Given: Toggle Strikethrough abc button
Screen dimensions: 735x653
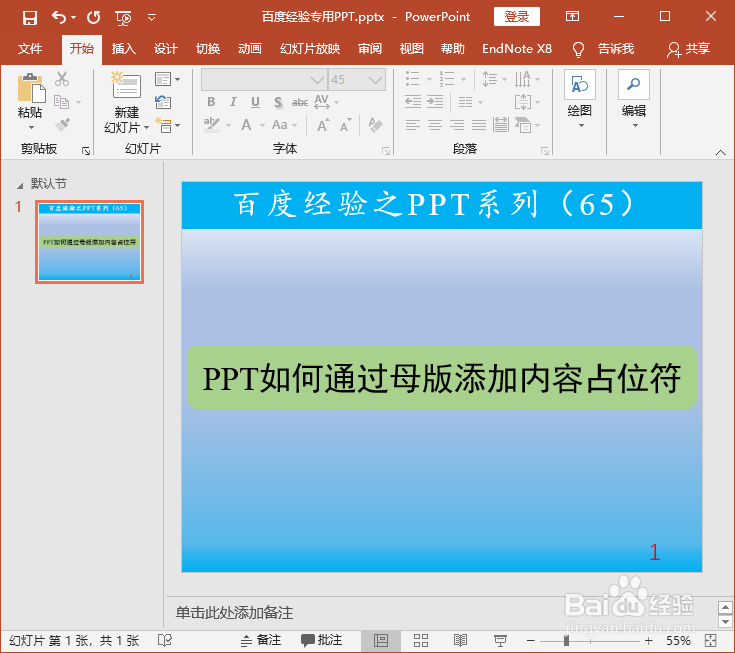Looking at the screenshot, I should pos(300,102).
